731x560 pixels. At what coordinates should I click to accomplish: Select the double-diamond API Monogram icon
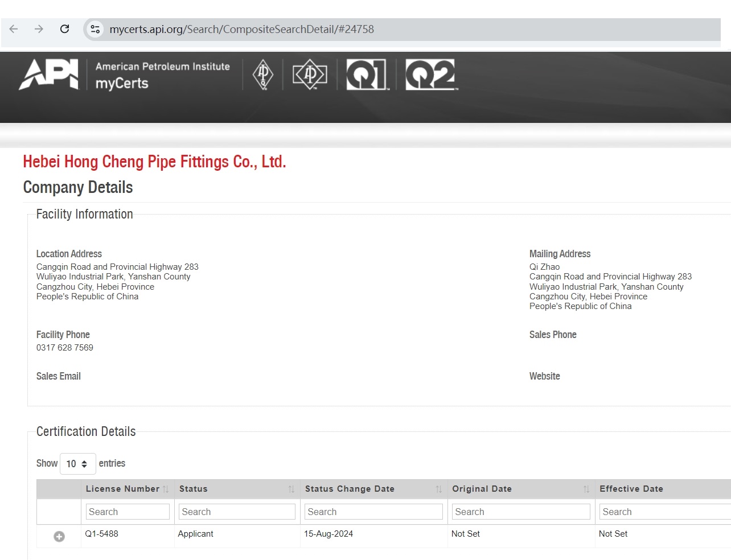pyautogui.click(x=310, y=75)
